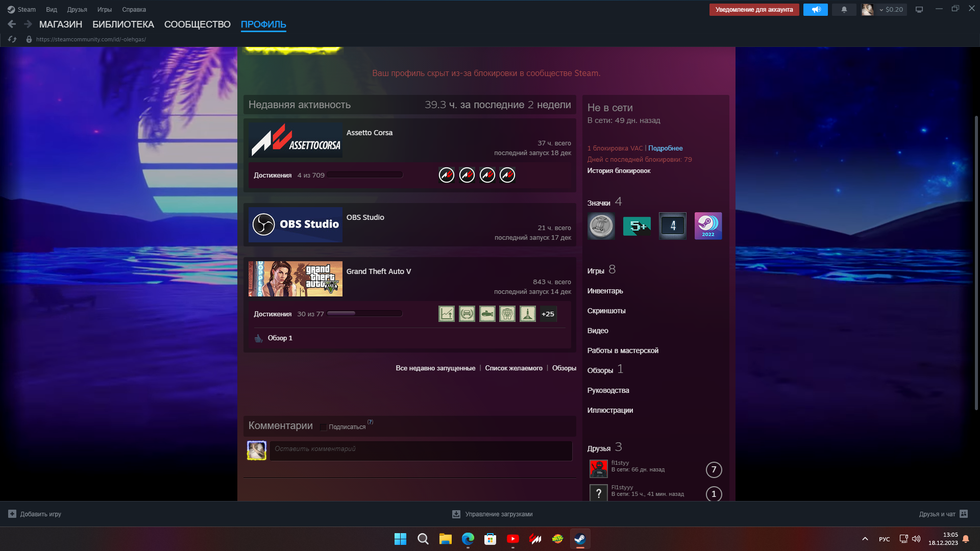Open friend fl1styy's profile avatar
980x551 pixels.
tap(599, 469)
